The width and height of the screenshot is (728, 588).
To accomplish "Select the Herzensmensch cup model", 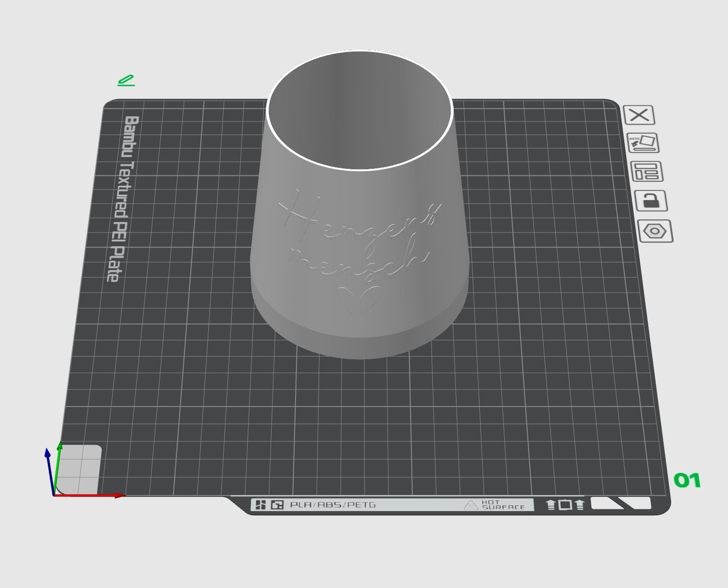I will [x=360, y=204].
